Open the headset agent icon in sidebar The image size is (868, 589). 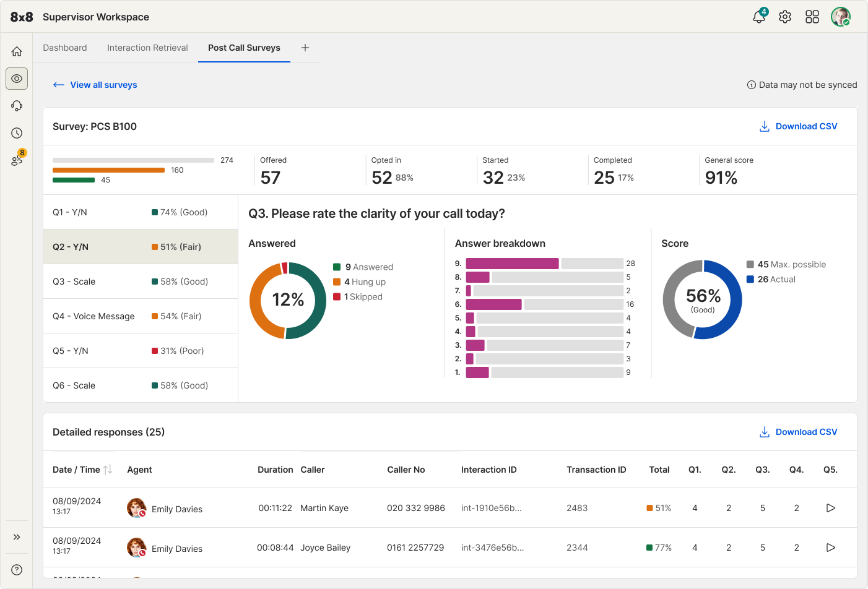17,106
